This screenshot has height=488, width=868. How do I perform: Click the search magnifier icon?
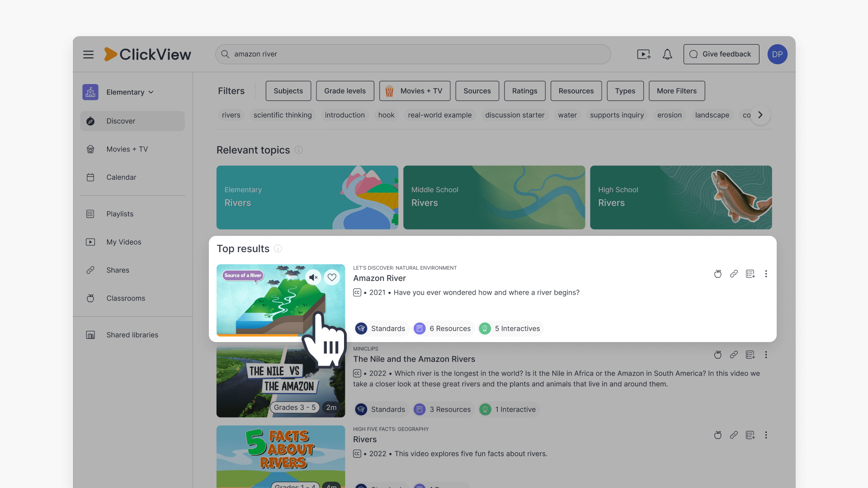click(x=225, y=54)
